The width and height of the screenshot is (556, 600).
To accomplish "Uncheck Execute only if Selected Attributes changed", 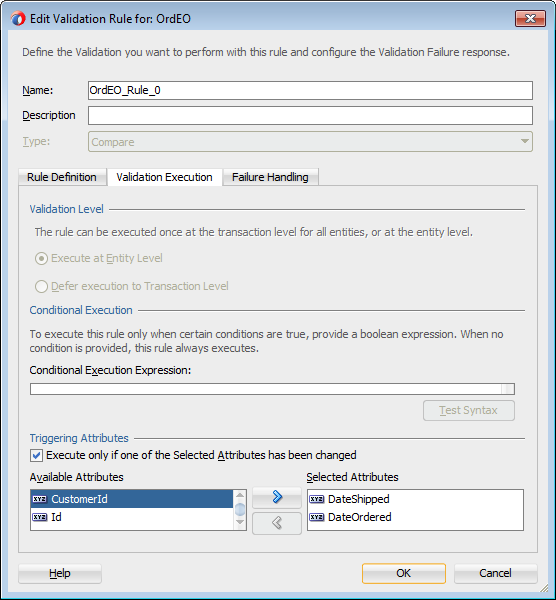I will (36, 455).
